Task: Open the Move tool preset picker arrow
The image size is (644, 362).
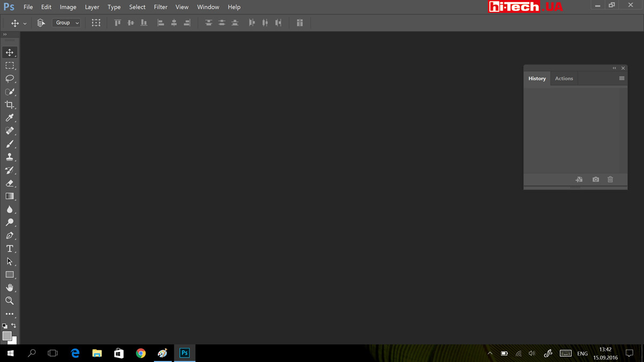Action: (25, 24)
